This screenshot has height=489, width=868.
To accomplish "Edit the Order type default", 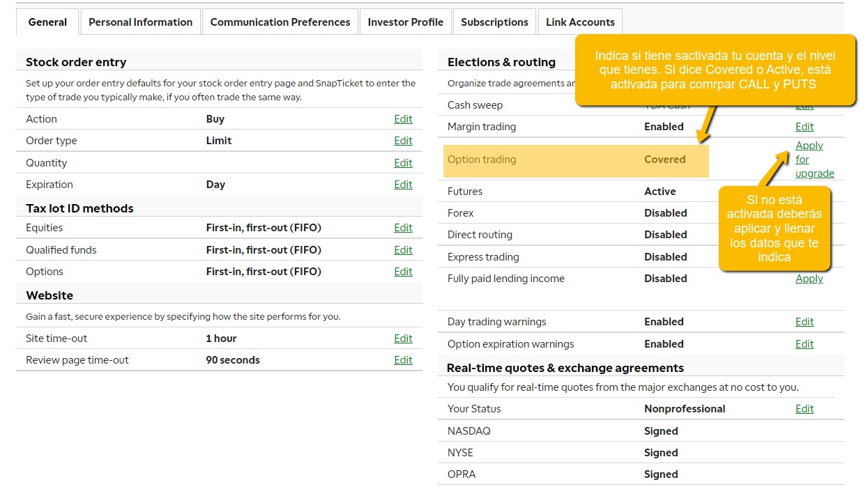I will coord(403,141).
